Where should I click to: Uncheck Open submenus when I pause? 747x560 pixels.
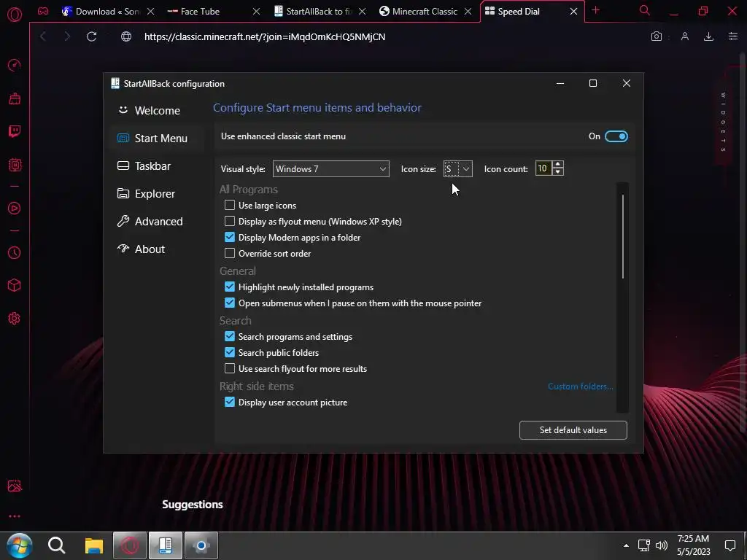(230, 303)
